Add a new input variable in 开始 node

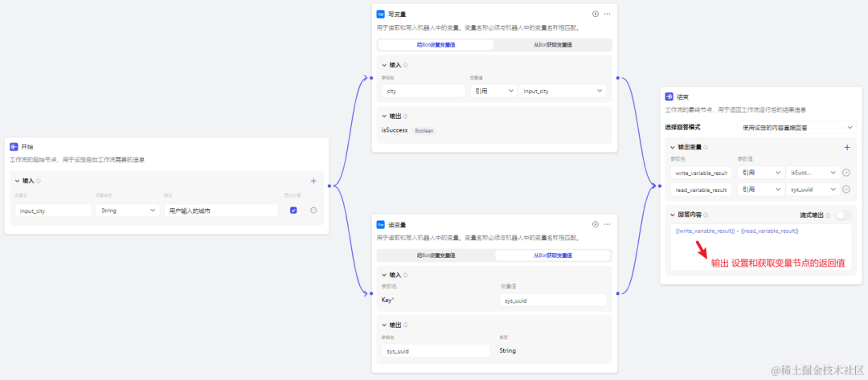tap(313, 180)
